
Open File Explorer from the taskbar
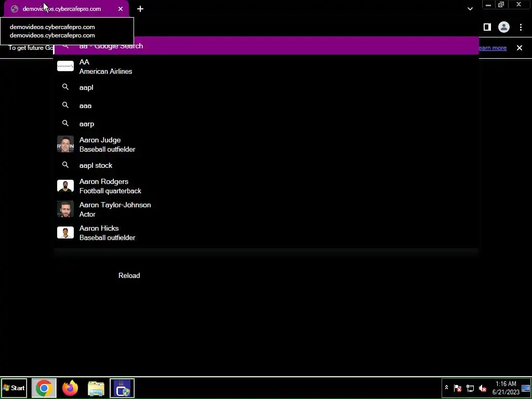(96, 389)
